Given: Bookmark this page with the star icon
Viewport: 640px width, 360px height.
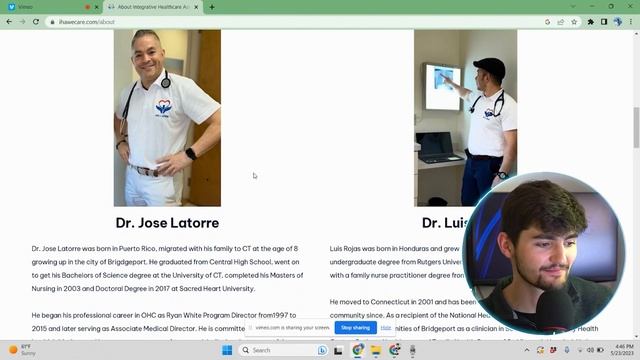Looking at the screenshot, I should coord(574,22).
